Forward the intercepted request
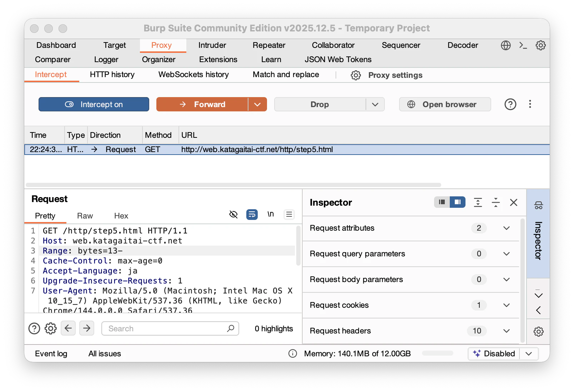574x392 pixels. click(202, 104)
